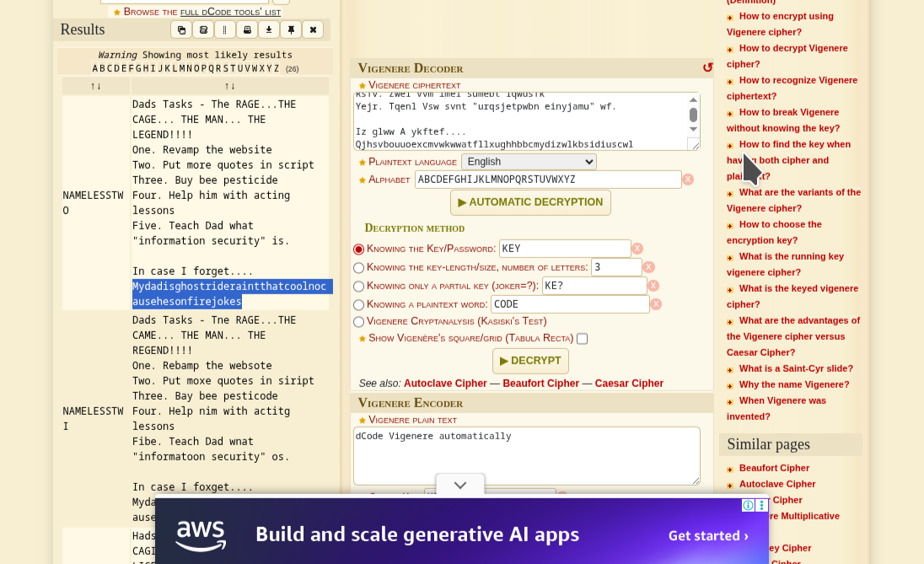Open How to recognize Vigenere ciphertext
Viewport: 924px width, 564px height.
(792, 88)
